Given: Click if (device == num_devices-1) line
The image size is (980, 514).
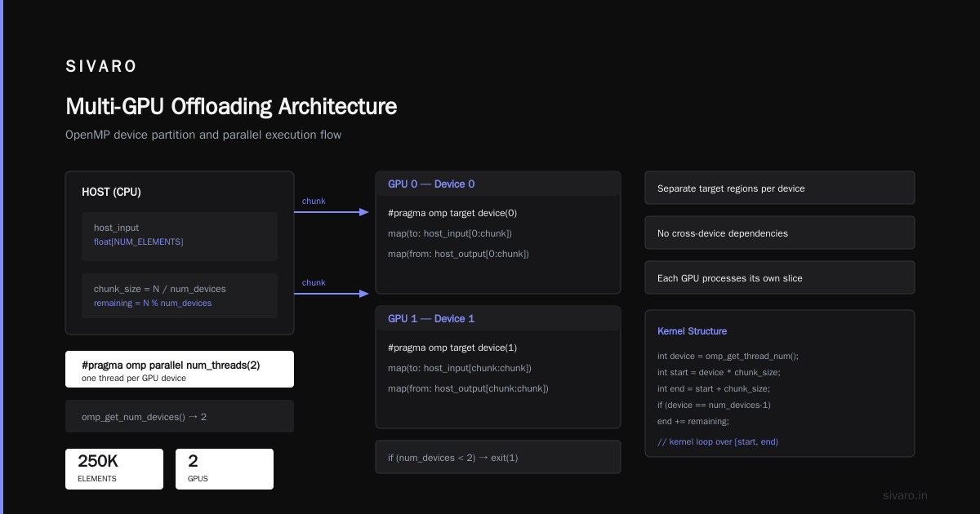Looking at the screenshot, I should (x=714, y=405).
